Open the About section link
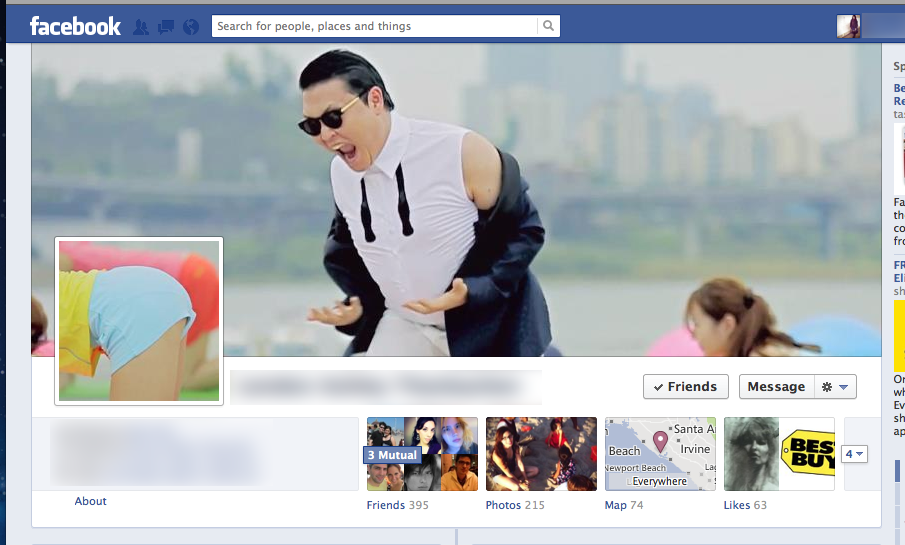Screen dimensions: 905x545 (x=90, y=501)
